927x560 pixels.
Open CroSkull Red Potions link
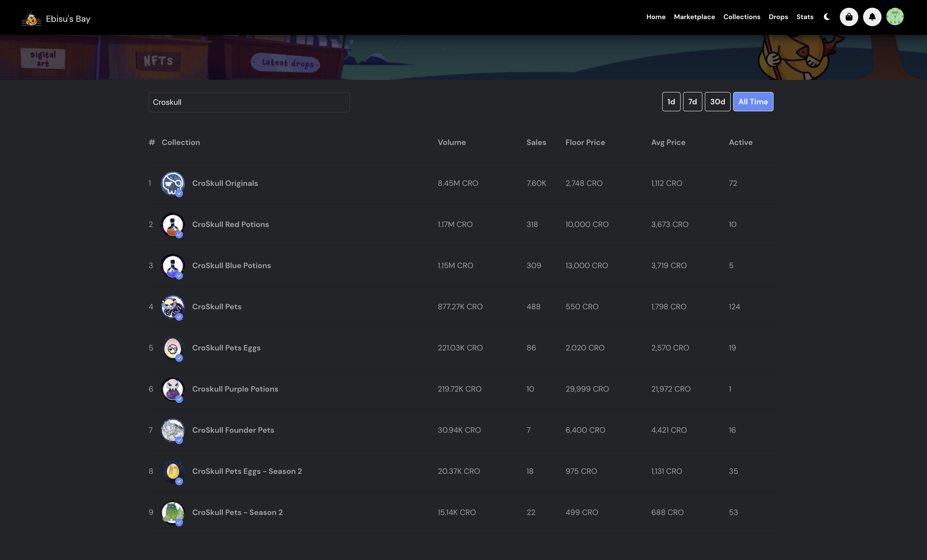(x=231, y=225)
